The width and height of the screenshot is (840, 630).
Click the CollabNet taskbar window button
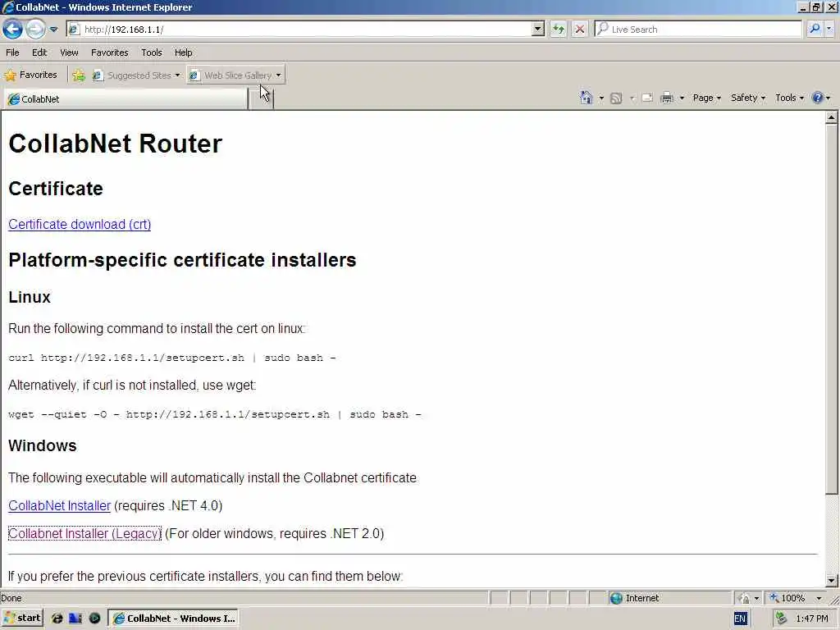point(173,619)
